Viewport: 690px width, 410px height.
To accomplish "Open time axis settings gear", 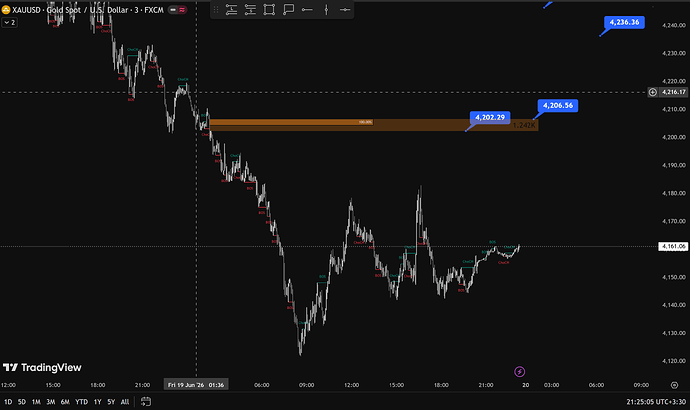I will (x=674, y=385).
